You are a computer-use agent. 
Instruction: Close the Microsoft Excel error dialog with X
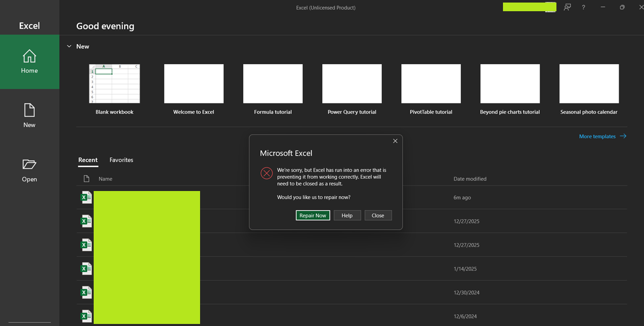tap(395, 141)
